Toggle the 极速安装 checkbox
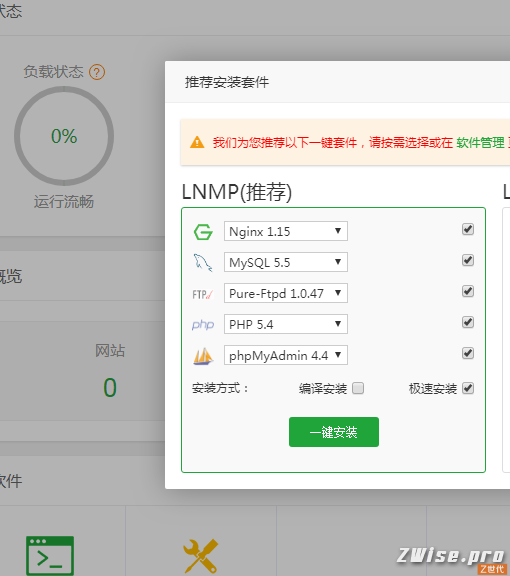Screen dimensions: 510x576 468,388
